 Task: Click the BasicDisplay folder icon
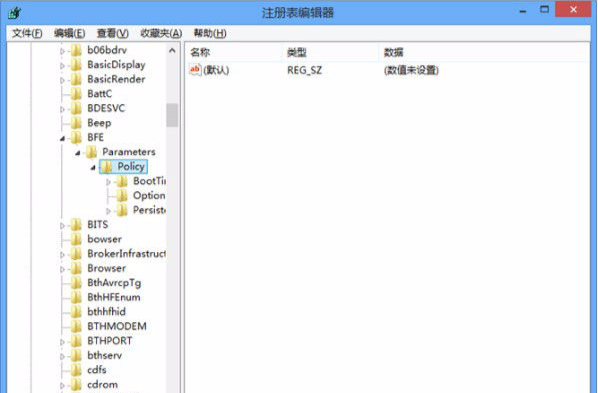(x=76, y=65)
